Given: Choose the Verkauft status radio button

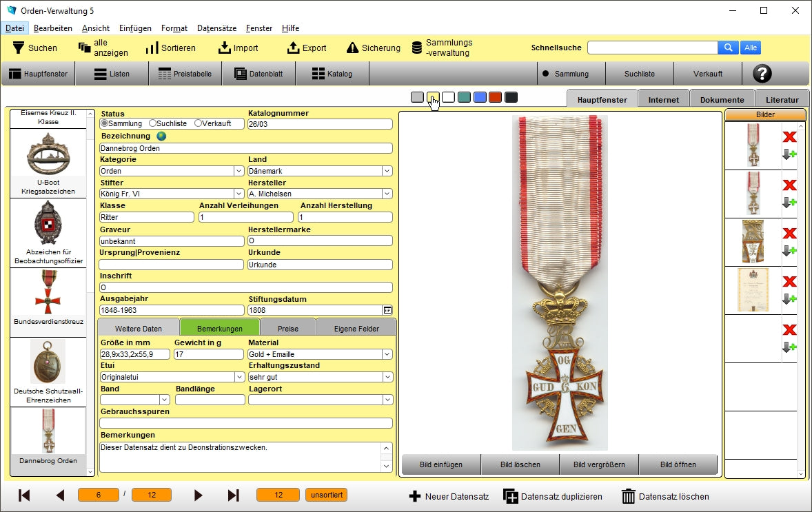Looking at the screenshot, I should (x=199, y=123).
